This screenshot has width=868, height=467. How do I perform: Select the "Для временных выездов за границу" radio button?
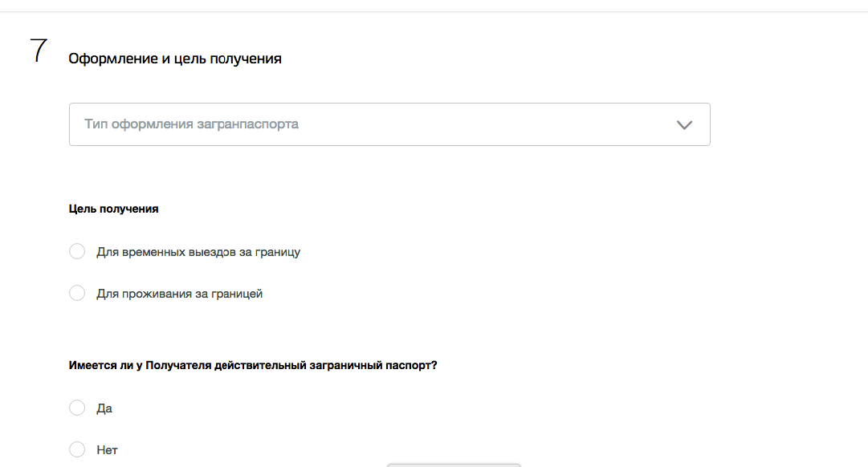(77, 252)
